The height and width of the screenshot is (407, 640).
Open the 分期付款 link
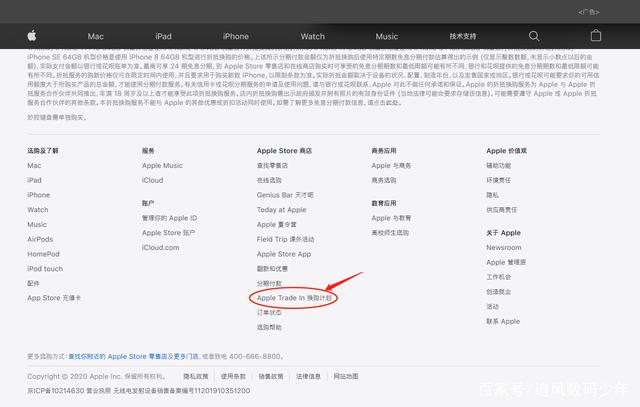[269, 283]
